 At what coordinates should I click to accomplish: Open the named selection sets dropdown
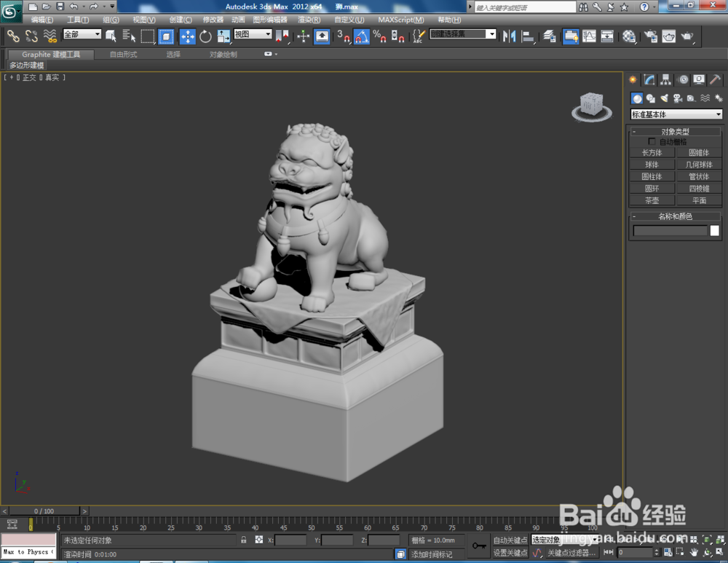coord(463,34)
